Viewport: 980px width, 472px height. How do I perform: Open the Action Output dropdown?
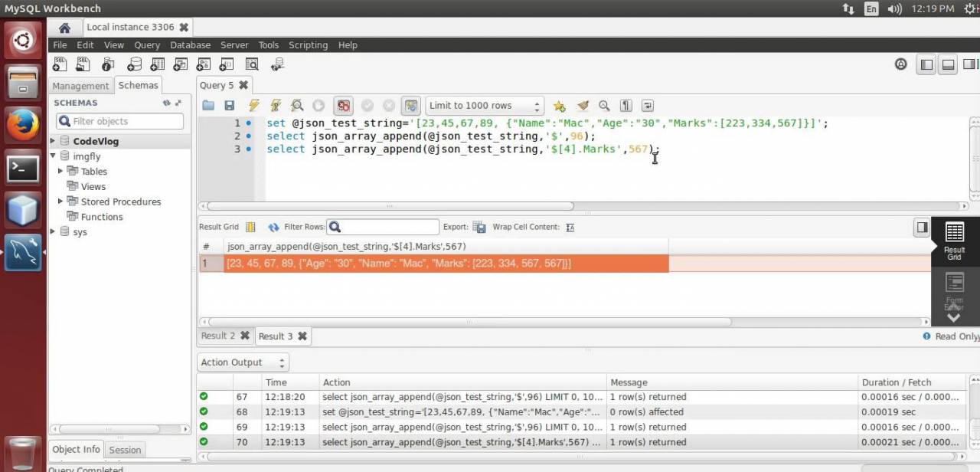coord(243,362)
